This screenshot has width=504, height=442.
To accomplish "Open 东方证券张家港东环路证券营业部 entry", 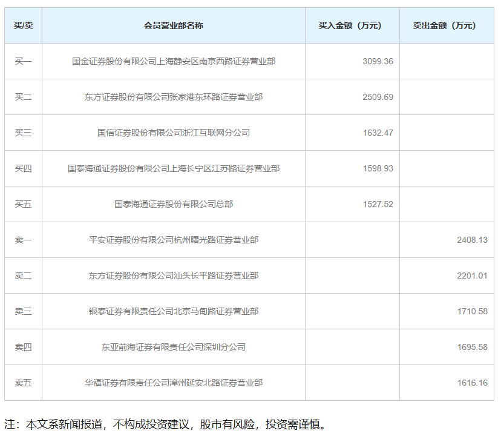I will 173,97.
